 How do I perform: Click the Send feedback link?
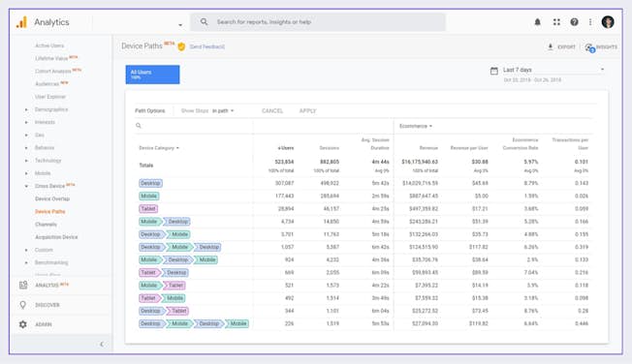point(207,46)
